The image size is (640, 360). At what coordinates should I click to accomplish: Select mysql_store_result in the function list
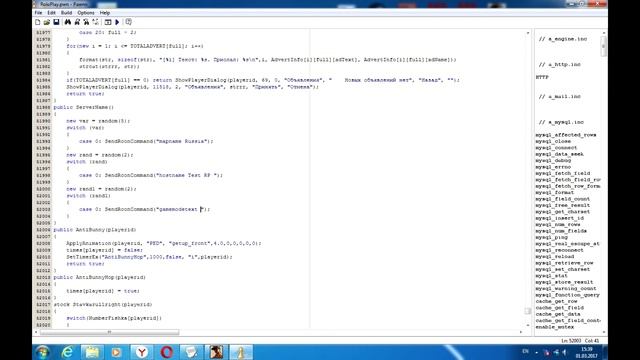564,282
